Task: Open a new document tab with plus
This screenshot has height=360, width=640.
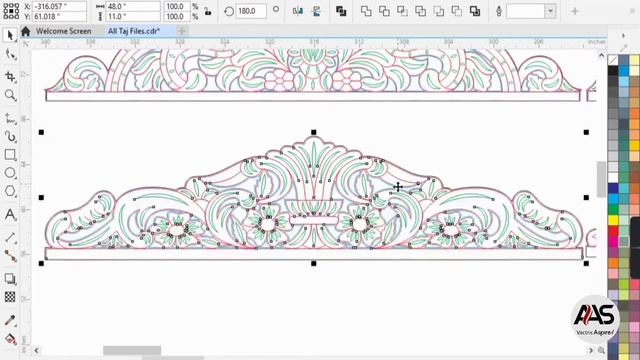Action: tap(182, 31)
